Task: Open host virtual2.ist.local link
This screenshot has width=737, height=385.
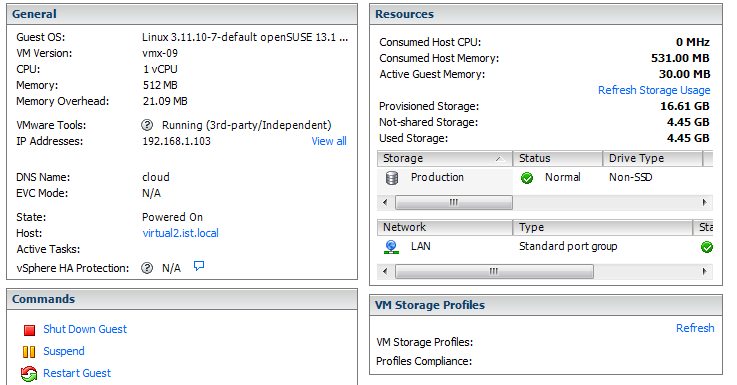Action: point(180,233)
